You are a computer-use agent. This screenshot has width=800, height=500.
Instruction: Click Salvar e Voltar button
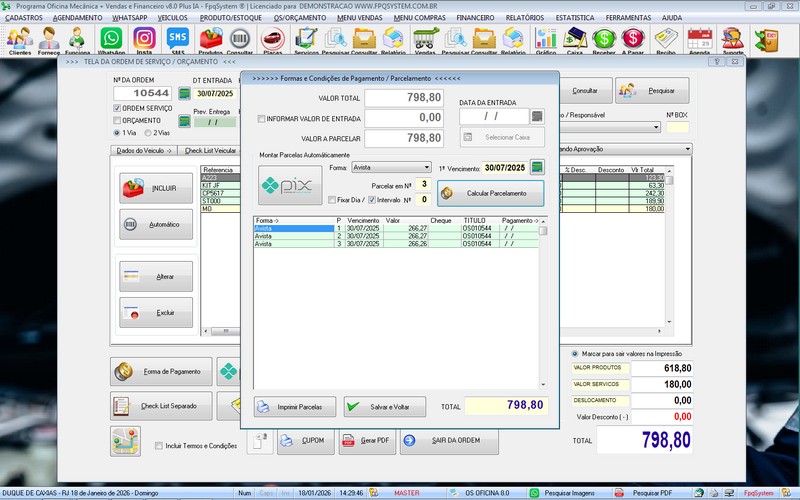click(x=385, y=407)
